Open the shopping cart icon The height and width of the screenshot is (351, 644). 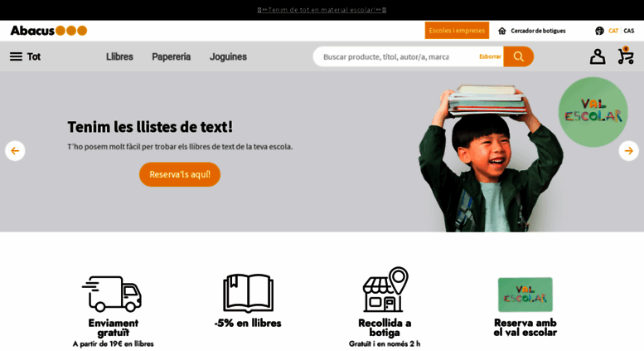[x=626, y=56]
